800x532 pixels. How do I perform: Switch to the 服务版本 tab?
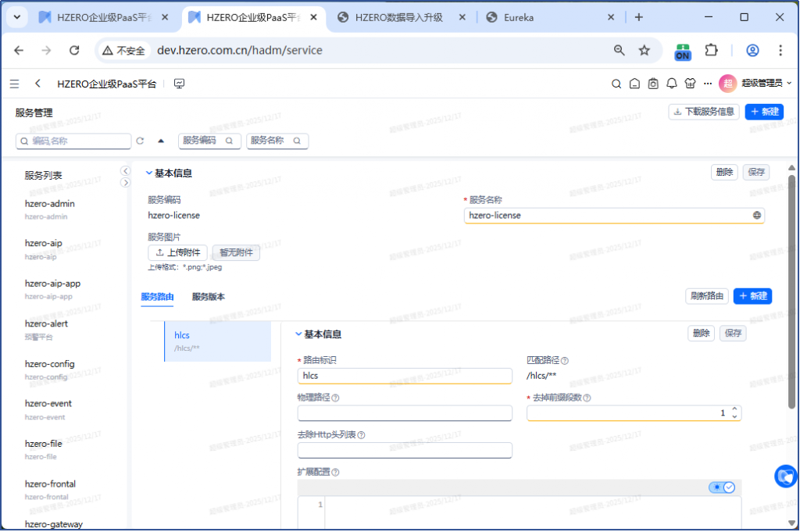pos(209,297)
